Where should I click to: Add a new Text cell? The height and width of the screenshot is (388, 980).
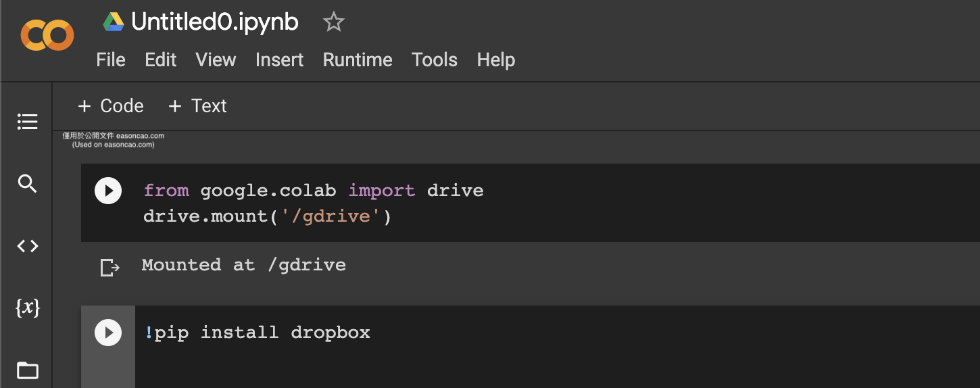(x=197, y=106)
